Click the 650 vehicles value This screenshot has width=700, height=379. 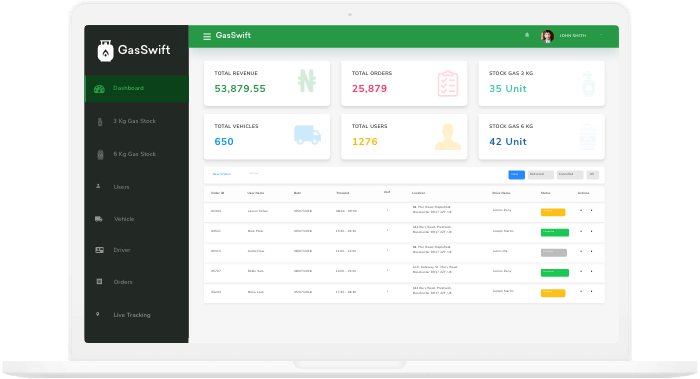tap(224, 142)
